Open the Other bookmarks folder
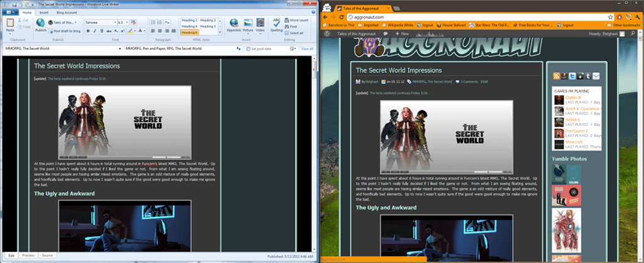The height and width of the screenshot is (263, 644). (625, 25)
